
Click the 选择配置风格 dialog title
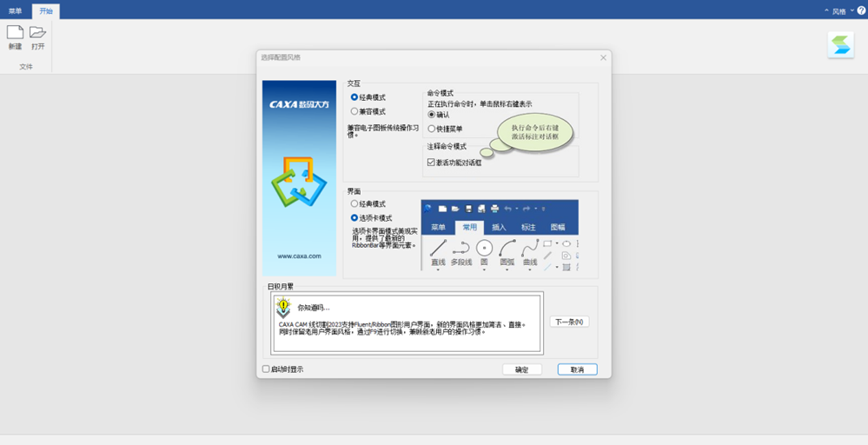click(281, 57)
